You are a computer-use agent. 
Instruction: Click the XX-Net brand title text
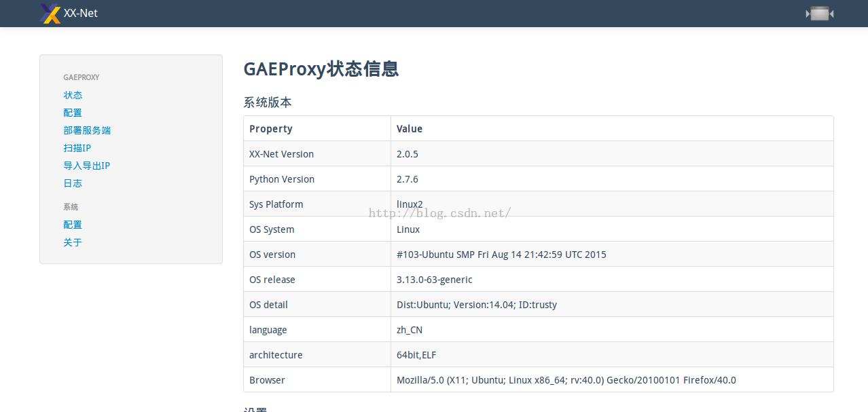coord(81,13)
